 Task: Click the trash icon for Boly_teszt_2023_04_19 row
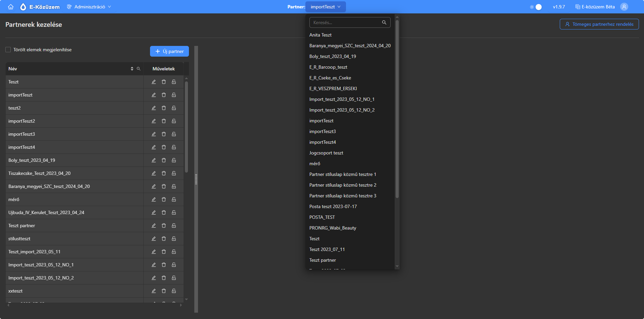[164, 160]
